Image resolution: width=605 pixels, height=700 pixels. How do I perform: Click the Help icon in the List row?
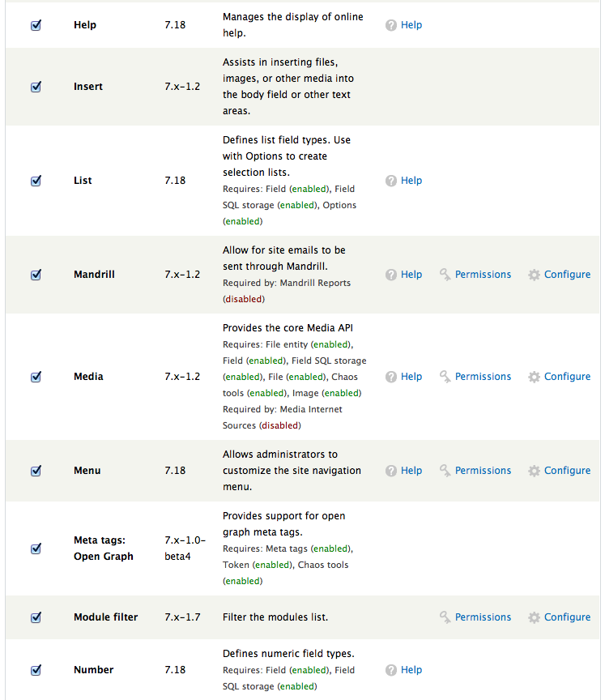tap(391, 181)
